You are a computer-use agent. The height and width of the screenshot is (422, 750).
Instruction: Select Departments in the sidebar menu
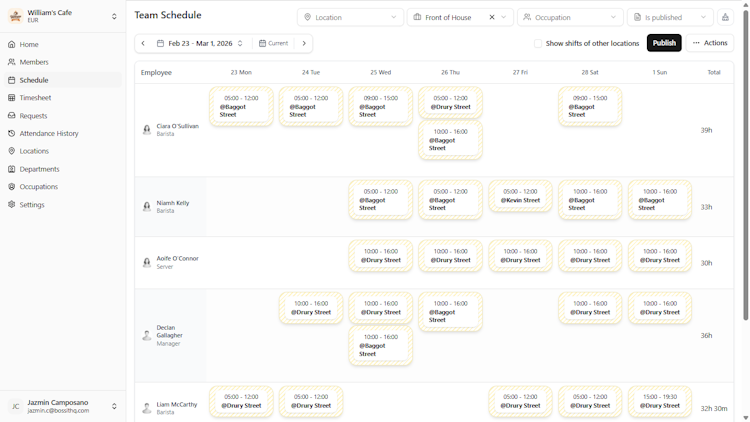(x=40, y=169)
